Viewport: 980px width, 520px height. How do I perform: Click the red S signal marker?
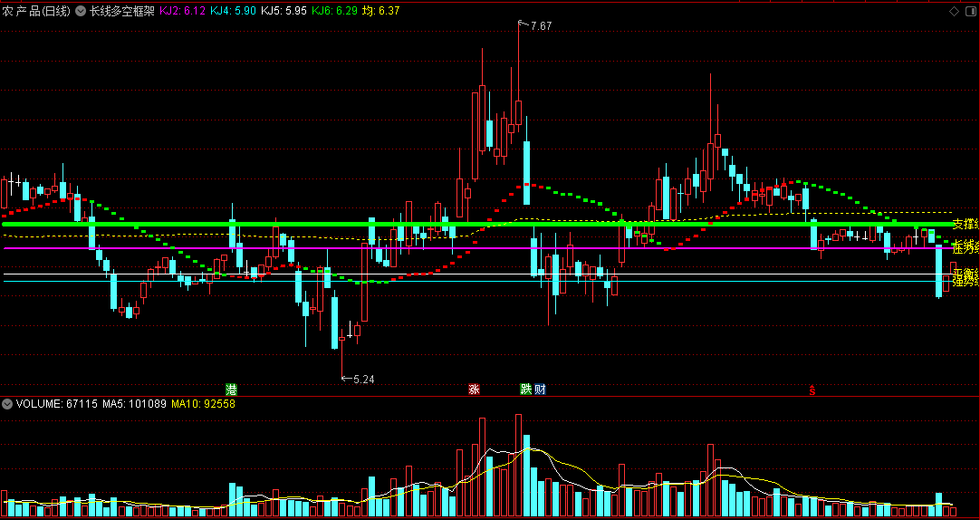pos(812,390)
